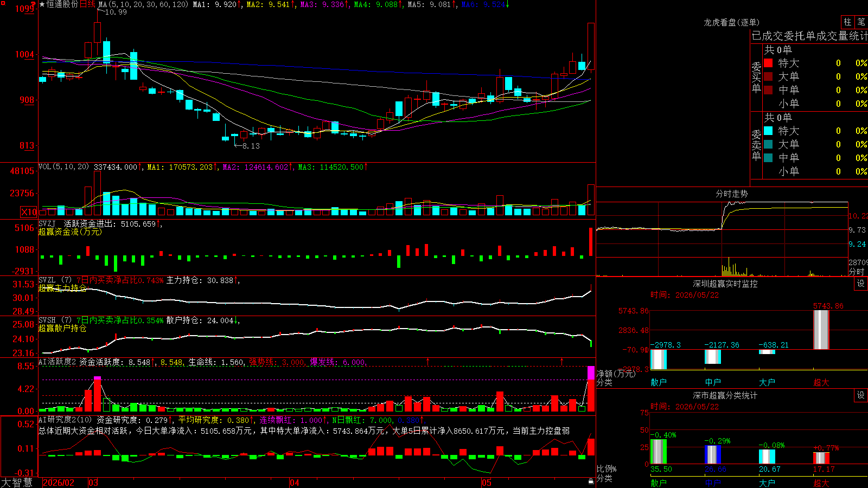Screen dimensions: 868x488
Task: Click the 生命线: 1.560 label
Action: click(x=216, y=362)
